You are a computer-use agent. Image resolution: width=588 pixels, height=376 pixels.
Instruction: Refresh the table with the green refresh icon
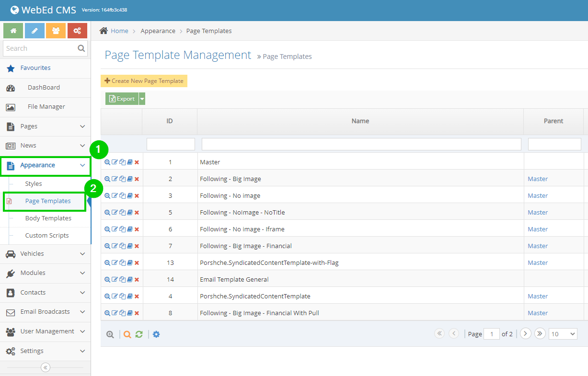pos(139,334)
